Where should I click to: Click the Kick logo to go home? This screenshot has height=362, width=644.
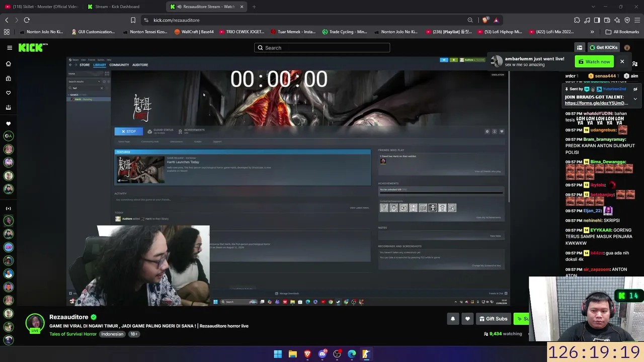33,48
